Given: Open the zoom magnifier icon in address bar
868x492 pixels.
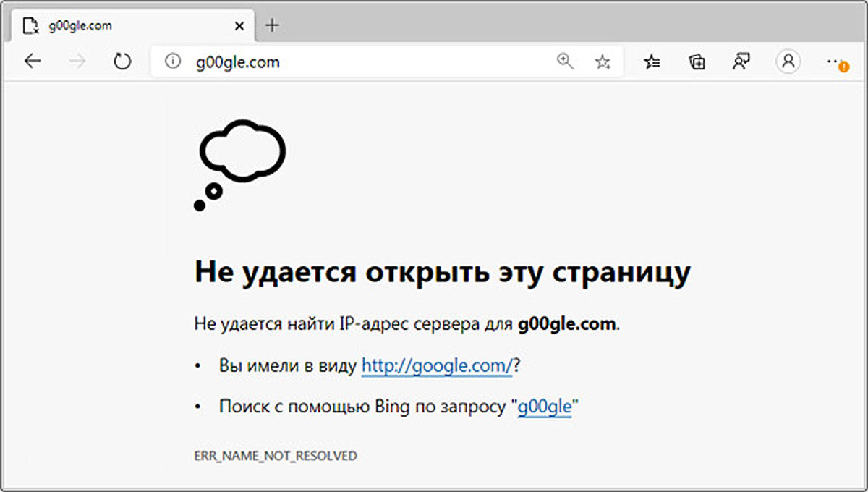Looking at the screenshot, I should 565,62.
